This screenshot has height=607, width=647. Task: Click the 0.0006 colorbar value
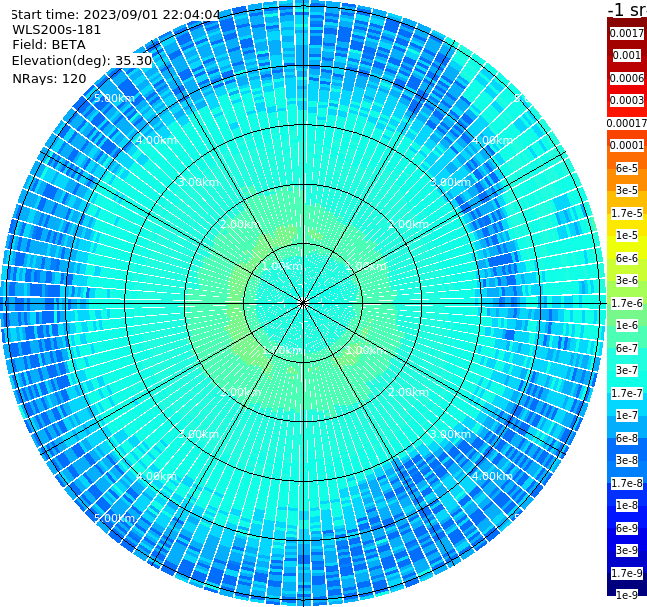pos(627,78)
